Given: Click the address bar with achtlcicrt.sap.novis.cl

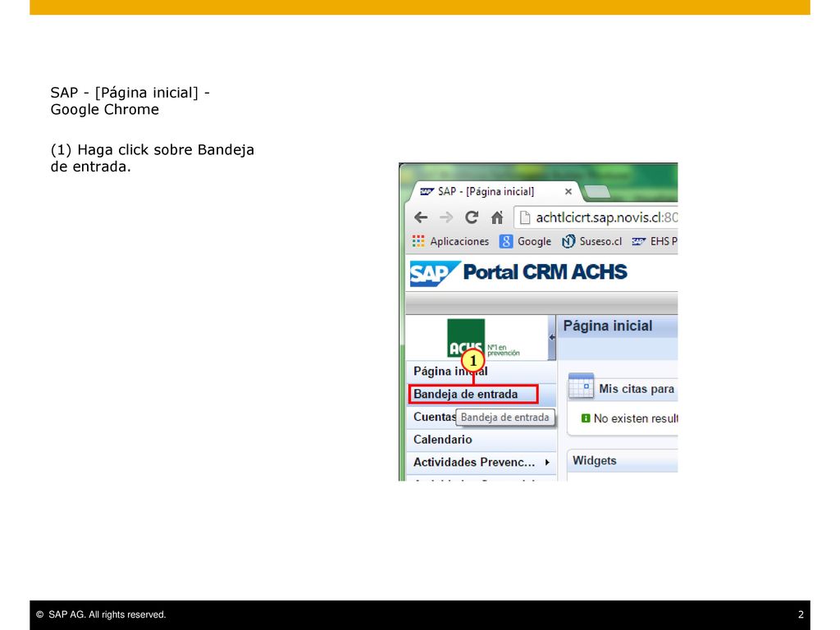Looking at the screenshot, I should click(596, 217).
